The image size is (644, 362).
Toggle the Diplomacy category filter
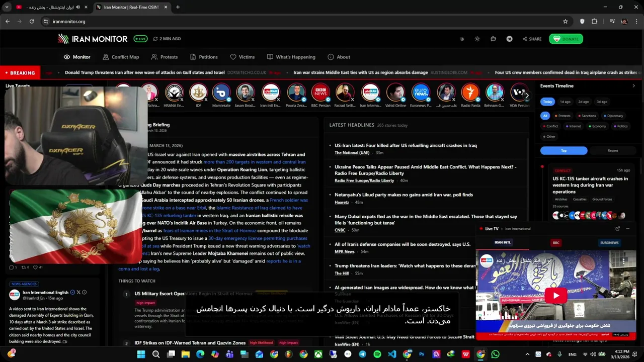[613, 116]
